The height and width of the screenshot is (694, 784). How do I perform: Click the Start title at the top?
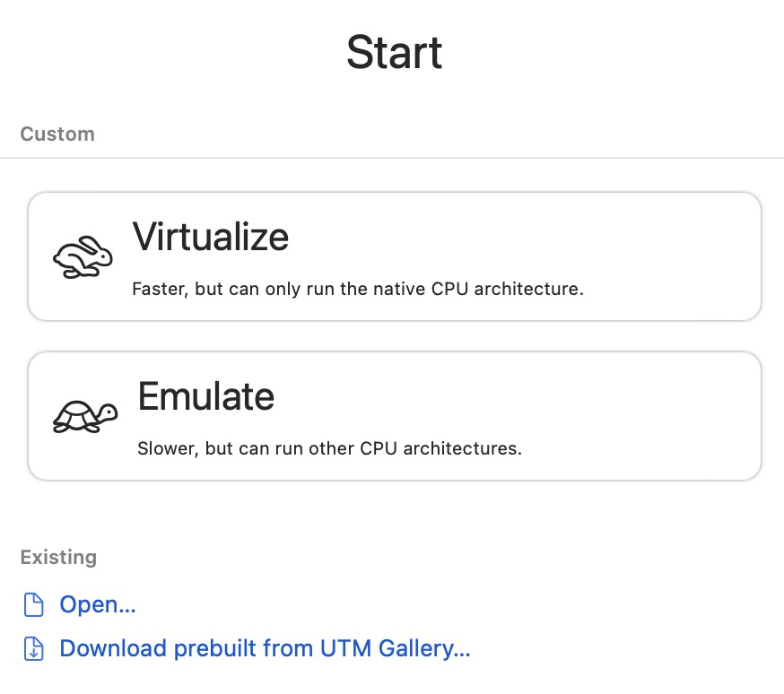(x=395, y=53)
